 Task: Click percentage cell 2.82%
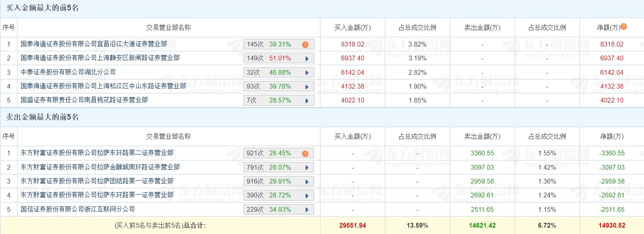click(x=418, y=73)
